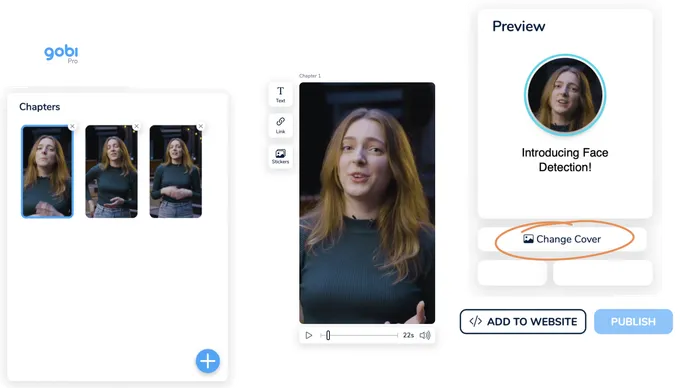The height and width of the screenshot is (388, 680).
Task: Click the blank left button below Change Cover
Action: tap(512, 273)
